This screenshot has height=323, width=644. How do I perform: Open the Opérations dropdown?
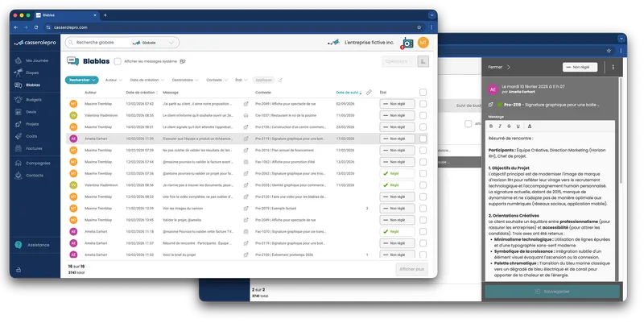(398, 61)
